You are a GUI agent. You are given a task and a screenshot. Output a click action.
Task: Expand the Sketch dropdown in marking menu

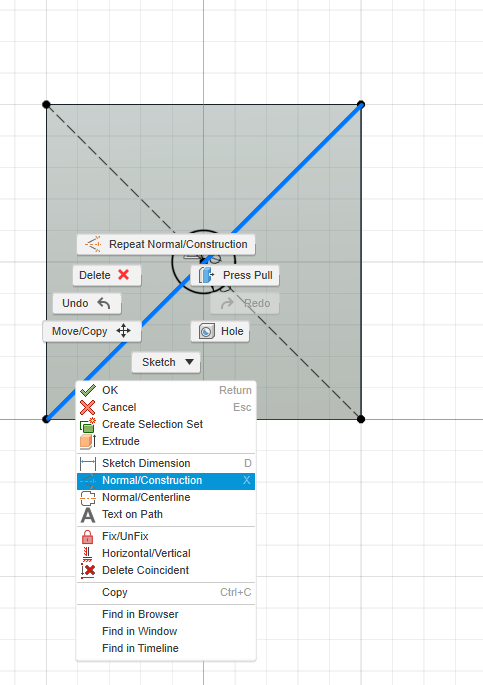[166, 362]
